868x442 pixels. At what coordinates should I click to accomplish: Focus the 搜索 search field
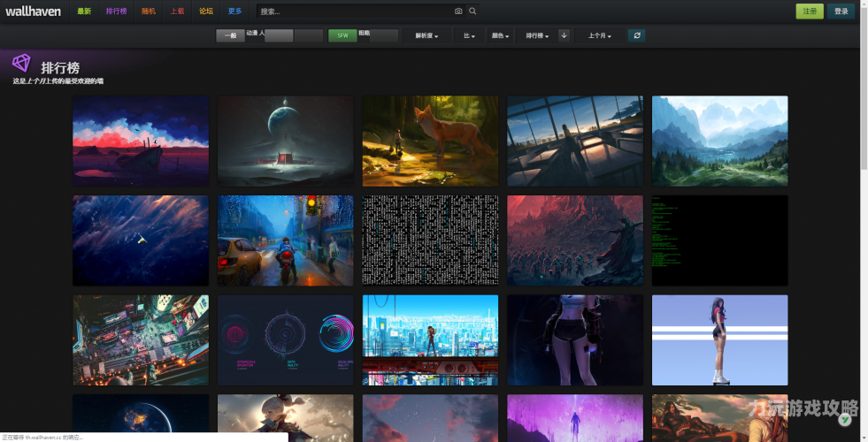point(354,11)
